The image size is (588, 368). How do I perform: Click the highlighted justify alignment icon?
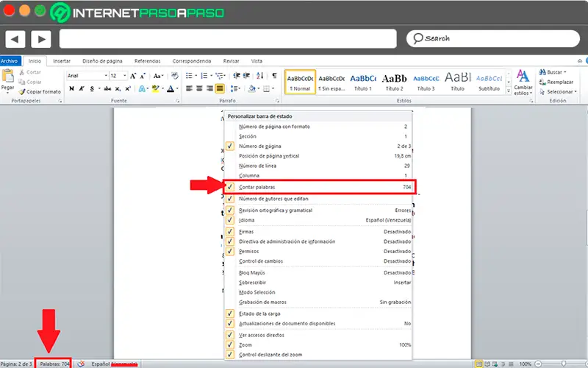(x=220, y=88)
